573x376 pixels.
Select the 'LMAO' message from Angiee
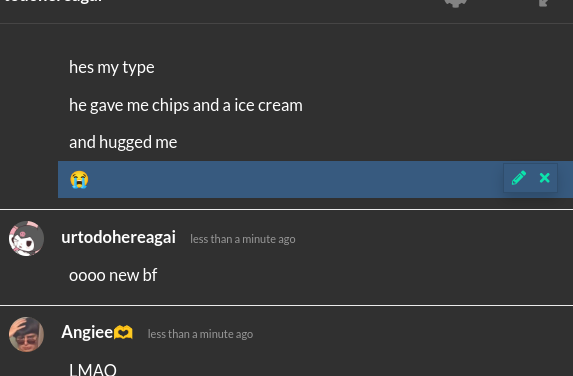93,369
